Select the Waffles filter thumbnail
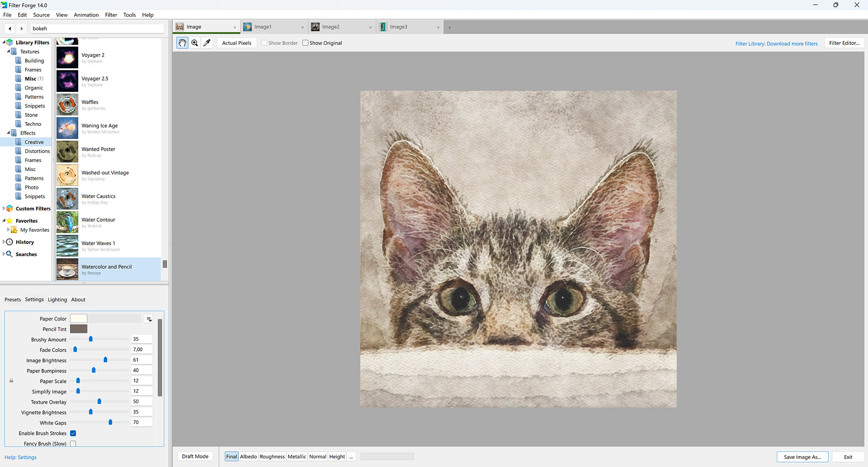Screen dimensions: 868x467 (67, 105)
